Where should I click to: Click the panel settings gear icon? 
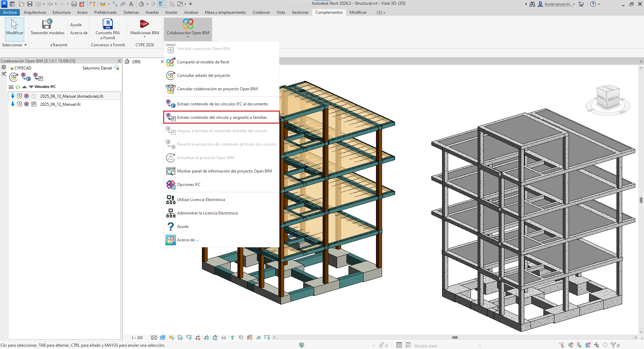4,67
